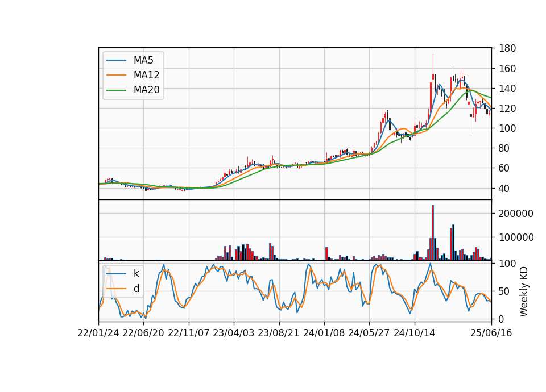The height and width of the screenshot is (392, 546).
Task: Click the orange MA12 legend line sample
Action: [116, 75]
